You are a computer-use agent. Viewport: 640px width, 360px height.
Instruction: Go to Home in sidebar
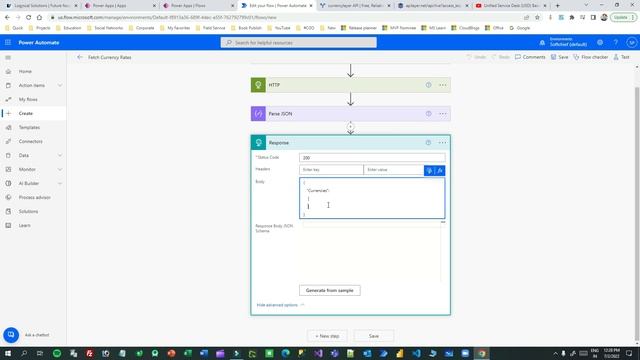pos(25,71)
